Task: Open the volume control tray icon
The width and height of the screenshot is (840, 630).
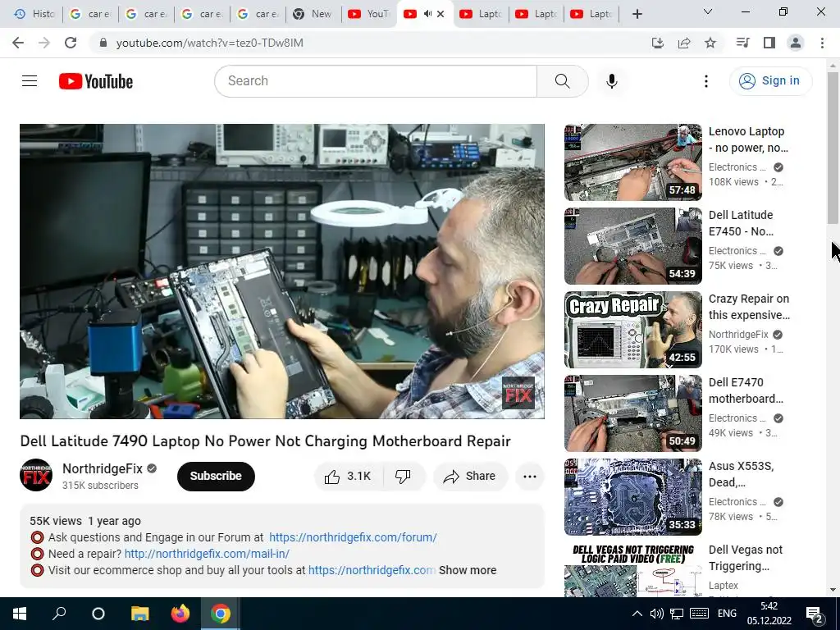Action: [x=657, y=614]
